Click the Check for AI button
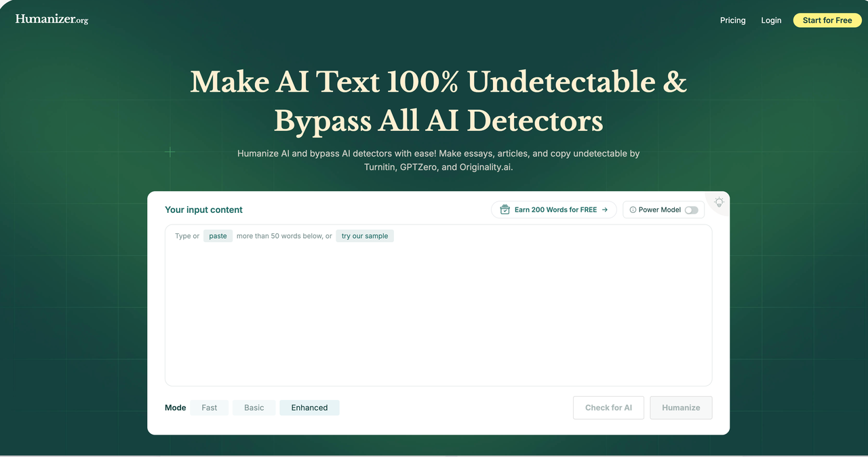 (608, 408)
